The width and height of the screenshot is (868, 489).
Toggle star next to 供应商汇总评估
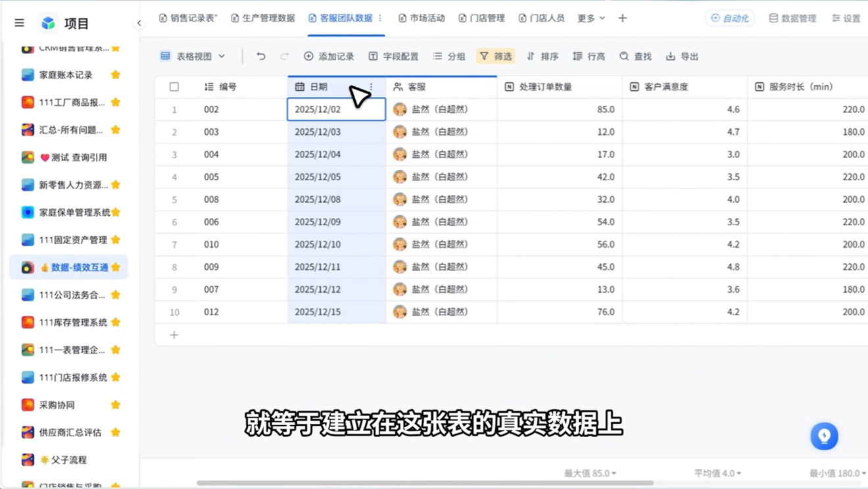click(x=116, y=432)
